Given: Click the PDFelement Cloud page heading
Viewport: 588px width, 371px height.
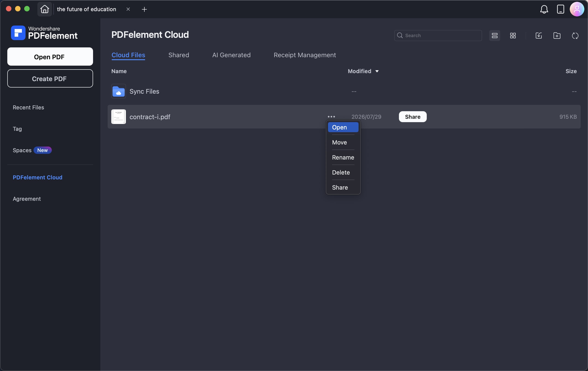Looking at the screenshot, I should [150, 35].
